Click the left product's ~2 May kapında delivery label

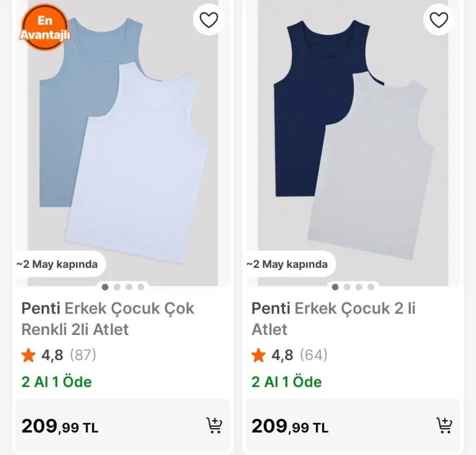tap(58, 264)
